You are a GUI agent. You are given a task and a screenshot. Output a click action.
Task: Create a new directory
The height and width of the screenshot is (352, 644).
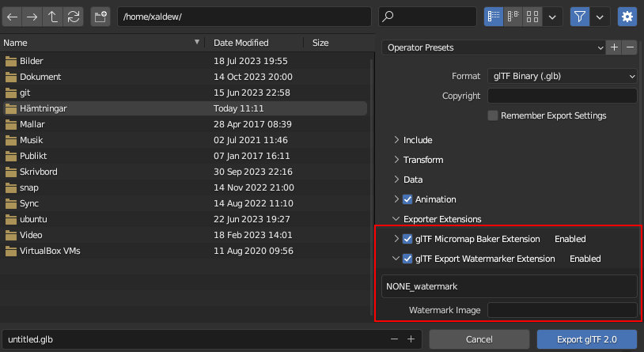(100, 17)
